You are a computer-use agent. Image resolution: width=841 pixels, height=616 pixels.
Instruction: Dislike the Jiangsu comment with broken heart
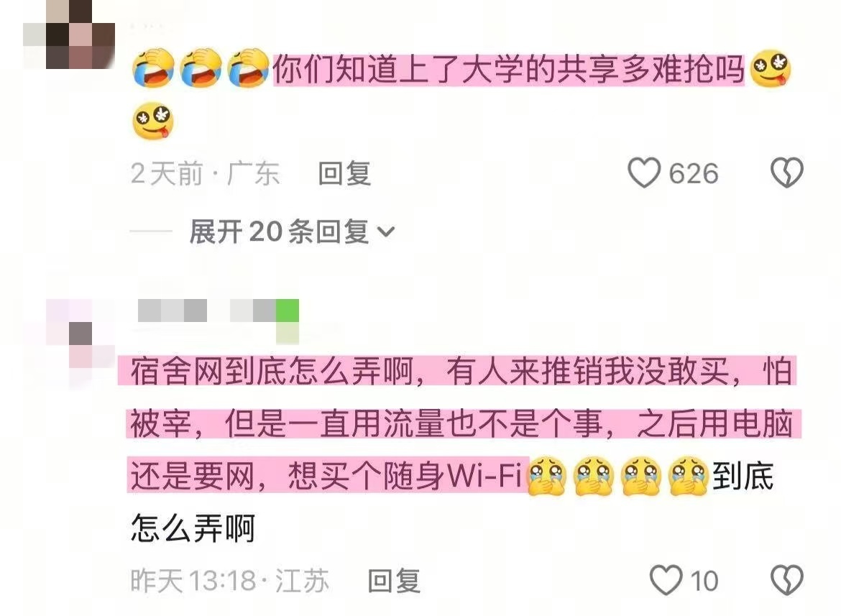(x=787, y=580)
